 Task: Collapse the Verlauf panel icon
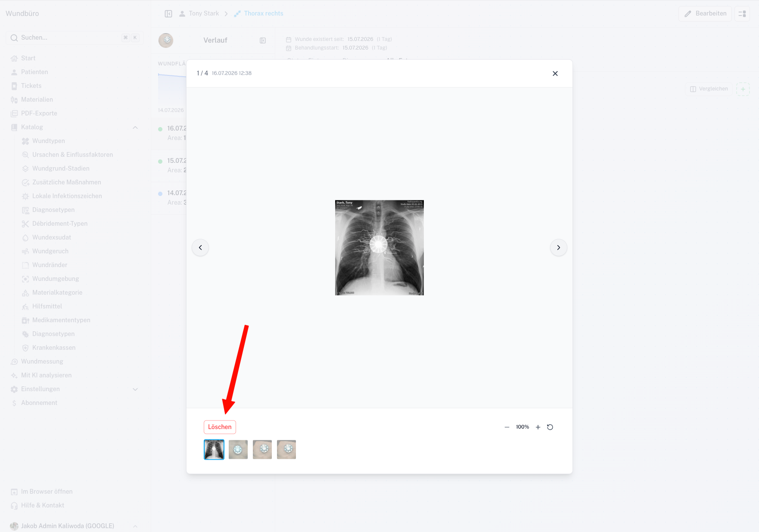point(263,40)
